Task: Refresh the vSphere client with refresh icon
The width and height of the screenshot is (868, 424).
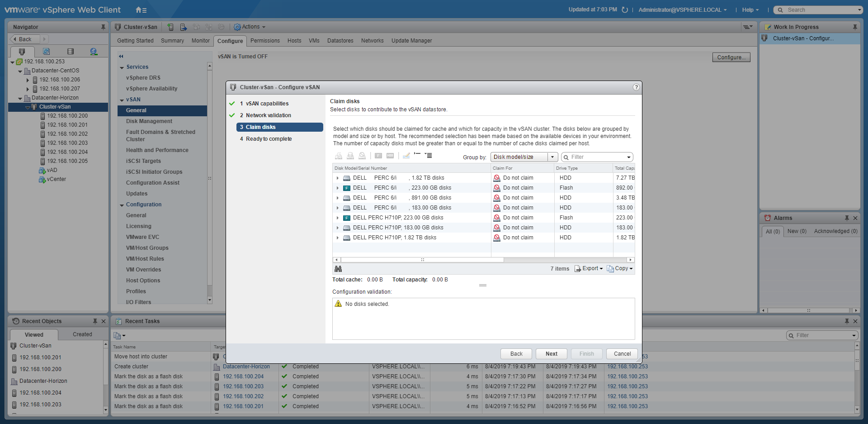Action: (625, 10)
